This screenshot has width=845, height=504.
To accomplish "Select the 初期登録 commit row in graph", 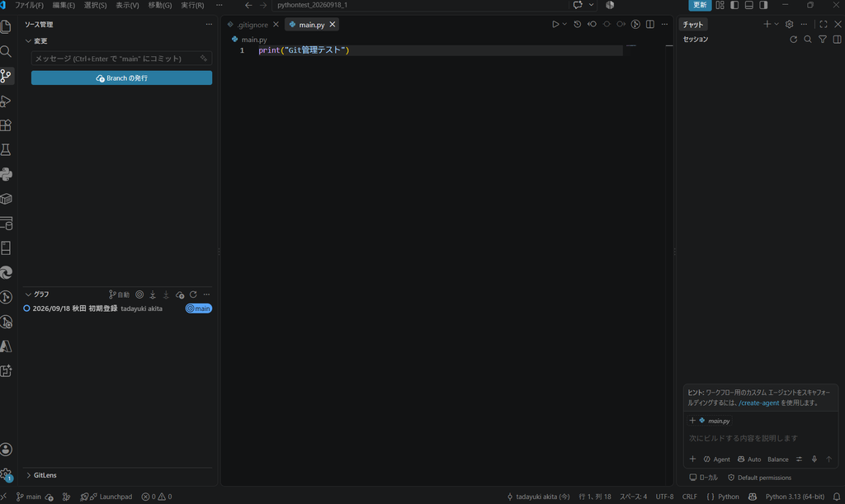I will pyautogui.click(x=117, y=309).
